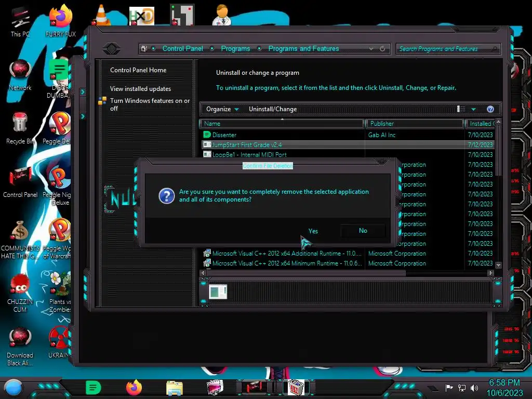Open the Firefox FURRY FUX desktop shortcut

[61, 20]
